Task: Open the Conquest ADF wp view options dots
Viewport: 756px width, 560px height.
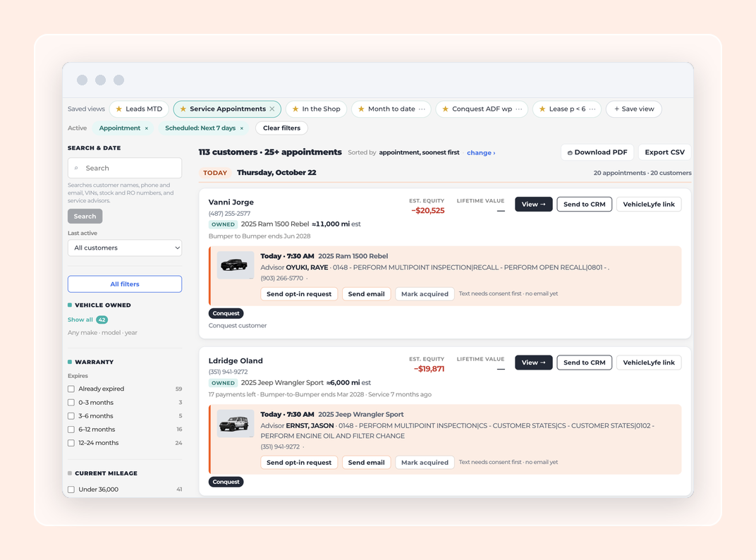Action: pos(519,109)
